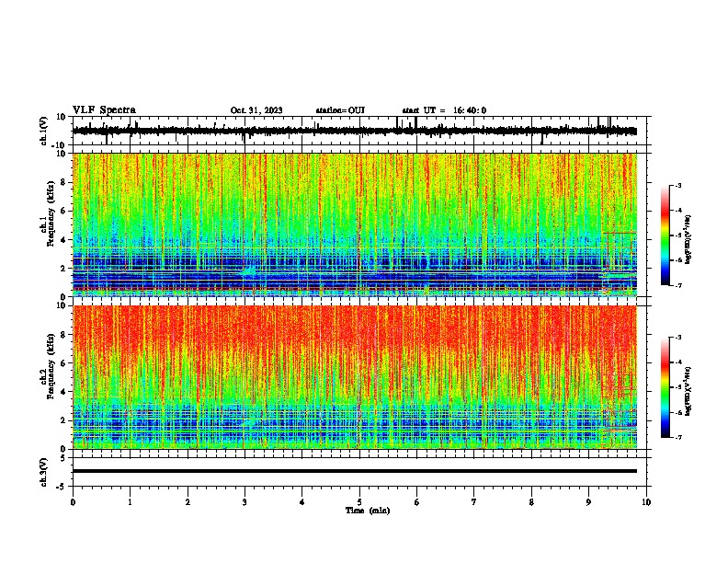728x563 pixels.
Task: Click the time axis tick label '0'
Action: click(x=73, y=502)
